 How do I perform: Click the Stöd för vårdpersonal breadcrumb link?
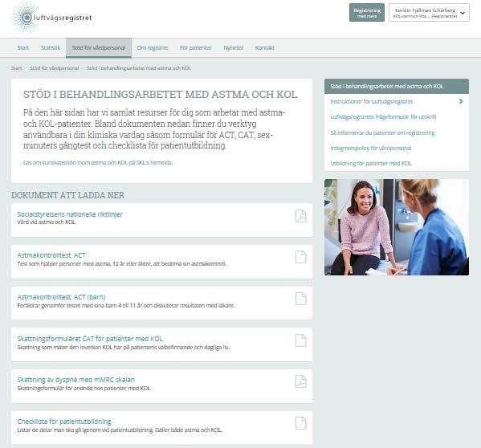55,68
